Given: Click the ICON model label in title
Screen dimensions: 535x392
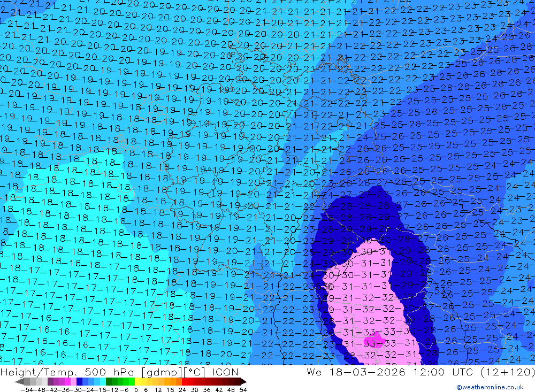Looking at the screenshot, I should pos(225,372).
